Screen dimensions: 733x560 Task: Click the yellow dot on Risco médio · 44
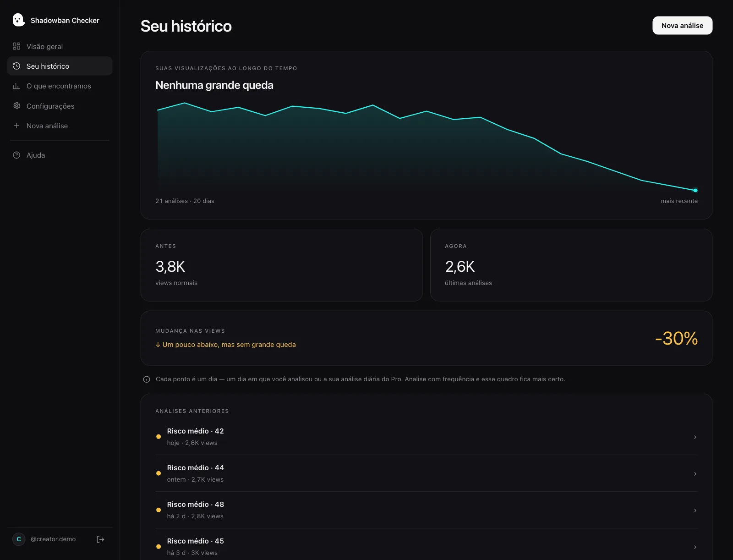[x=159, y=473]
